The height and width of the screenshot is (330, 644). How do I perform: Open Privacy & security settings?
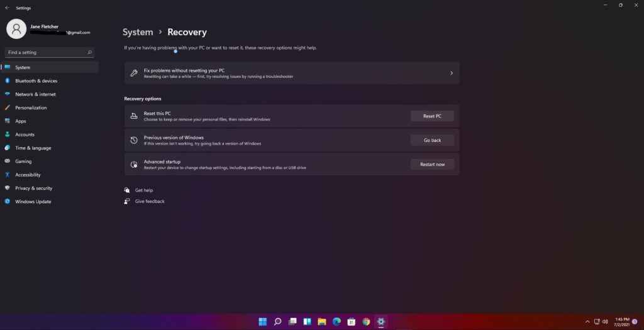coord(50,188)
